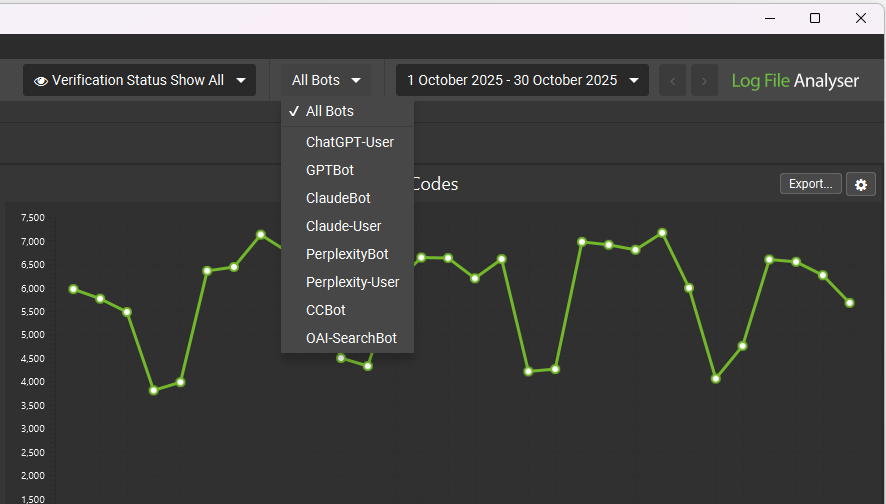Choose OAI-SearchBot from the list
The width and height of the screenshot is (886, 504).
351,338
